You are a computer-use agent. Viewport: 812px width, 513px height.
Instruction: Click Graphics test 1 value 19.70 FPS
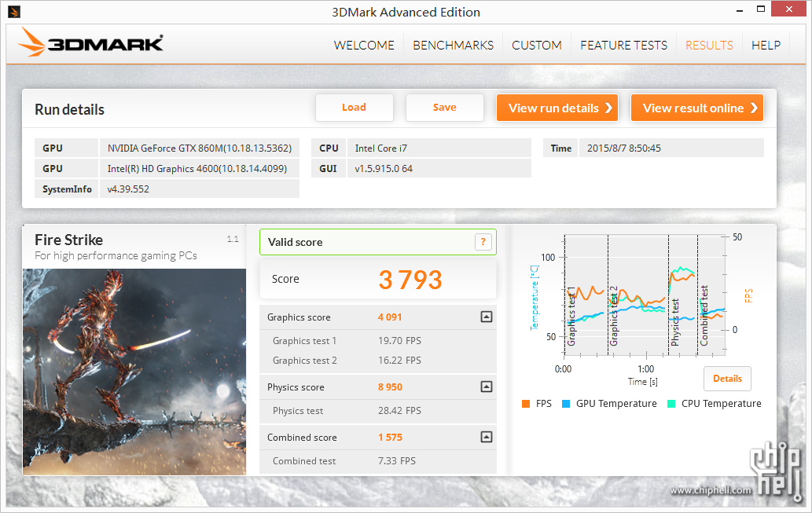[399, 341]
